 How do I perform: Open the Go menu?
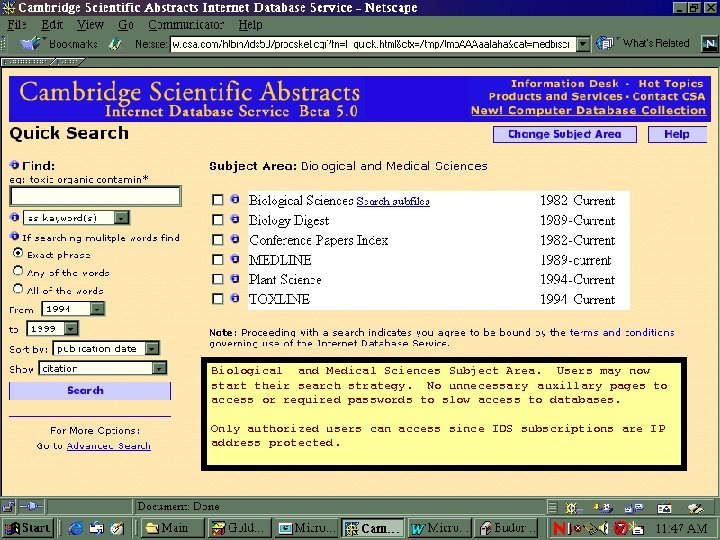tap(126, 25)
